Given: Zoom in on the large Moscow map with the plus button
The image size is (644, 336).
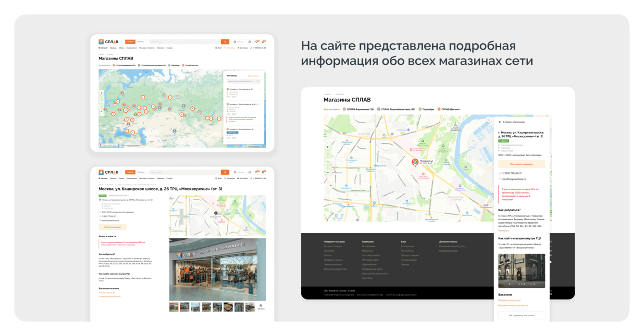Looking at the screenshot, I should point(328,147).
